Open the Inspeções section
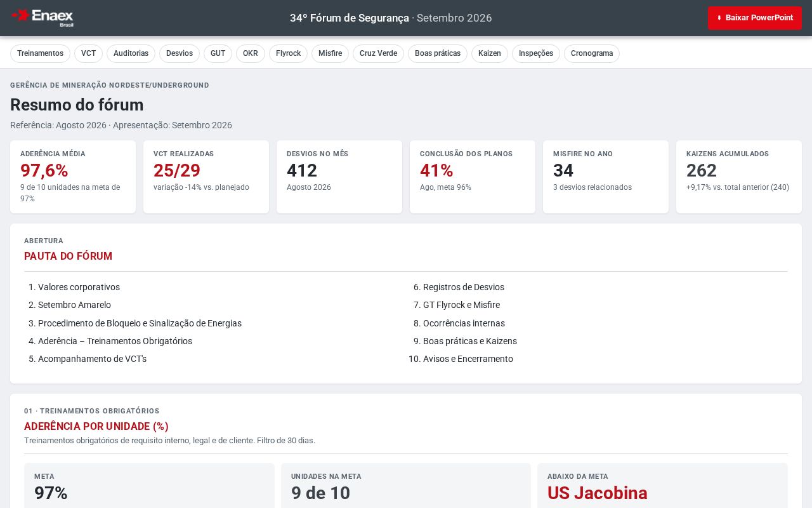Image resolution: width=812 pixels, height=508 pixels. coord(536,53)
